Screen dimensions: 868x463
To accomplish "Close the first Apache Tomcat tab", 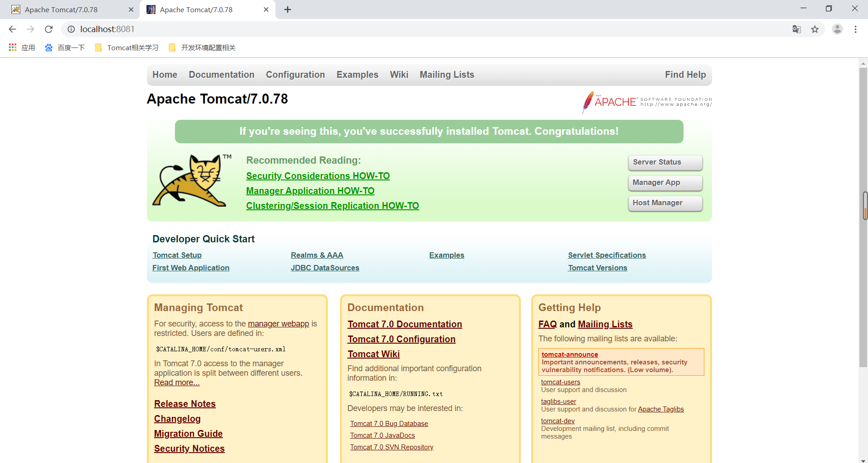I will click(x=131, y=9).
